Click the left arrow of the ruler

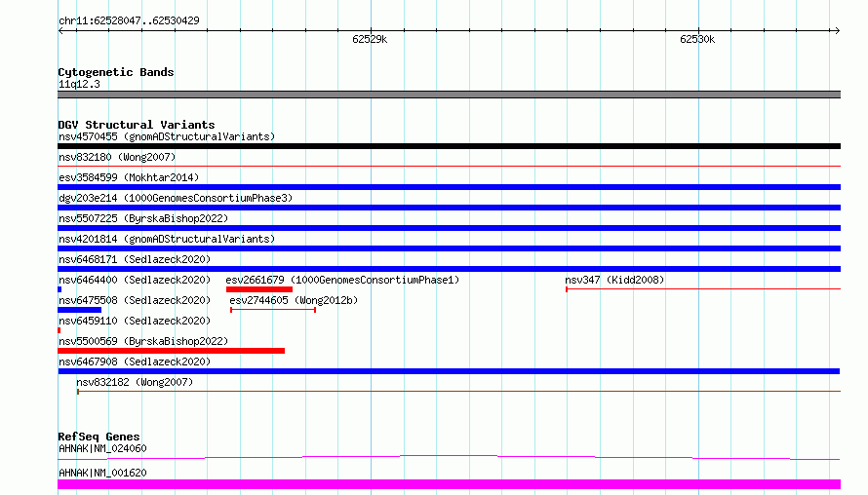pos(60,31)
